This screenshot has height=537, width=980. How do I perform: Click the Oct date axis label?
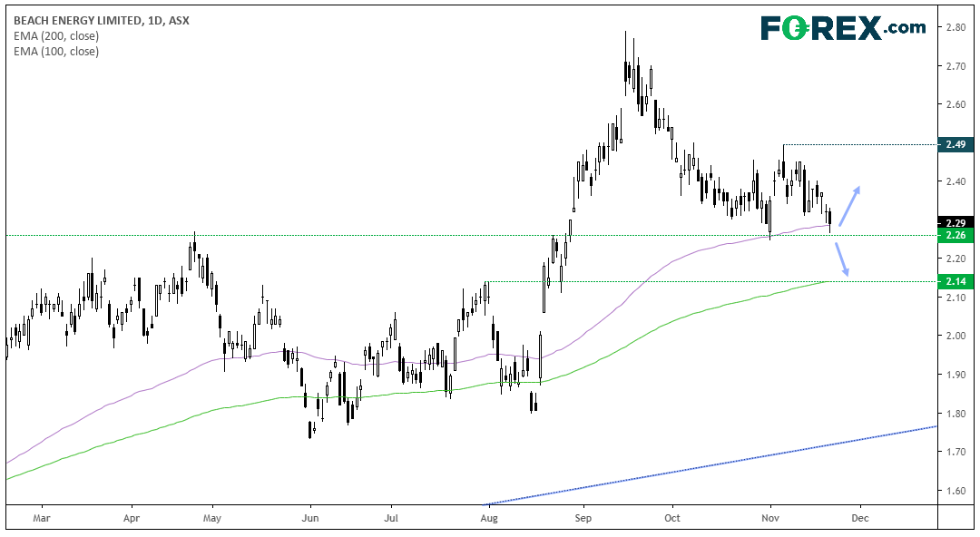click(x=672, y=518)
